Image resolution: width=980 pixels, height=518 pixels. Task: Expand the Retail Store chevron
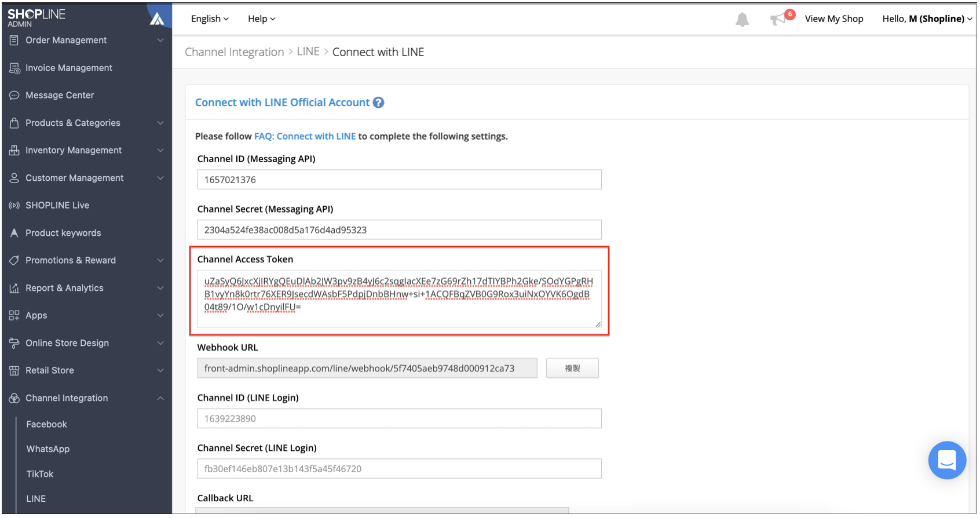tap(160, 370)
